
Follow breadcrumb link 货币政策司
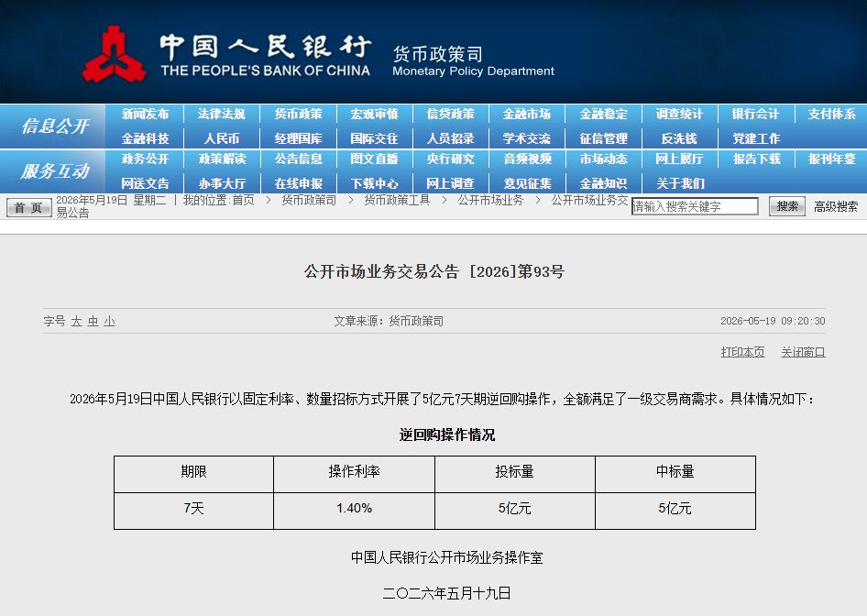[x=309, y=200]
